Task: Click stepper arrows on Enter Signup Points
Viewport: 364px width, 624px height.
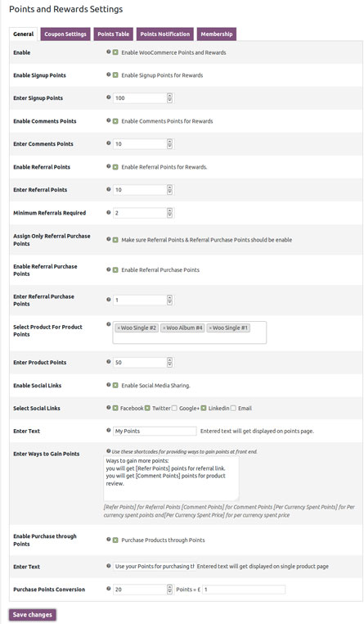Action: pyautogui.click(x=169, y=98)
